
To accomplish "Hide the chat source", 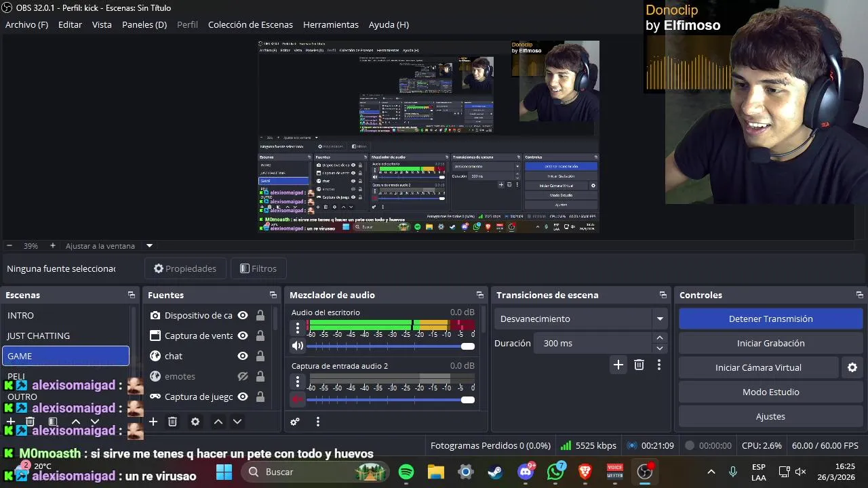I will pos(242,356).
